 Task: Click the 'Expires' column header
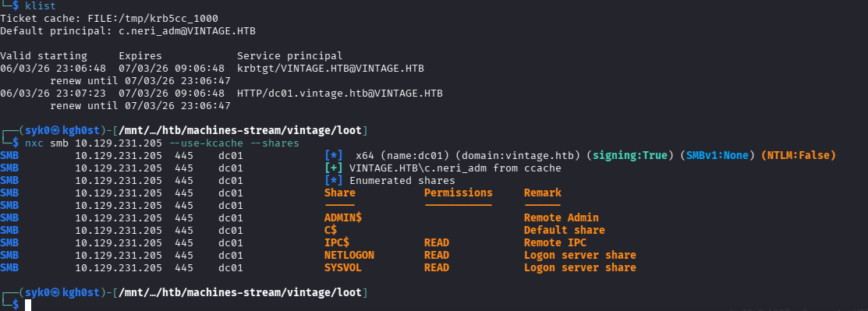tap(140, 56)
